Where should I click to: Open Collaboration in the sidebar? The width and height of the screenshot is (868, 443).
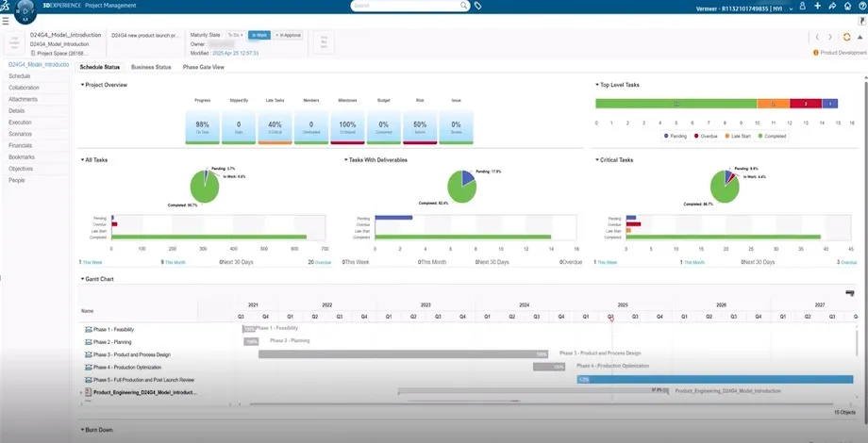point(24,88)
